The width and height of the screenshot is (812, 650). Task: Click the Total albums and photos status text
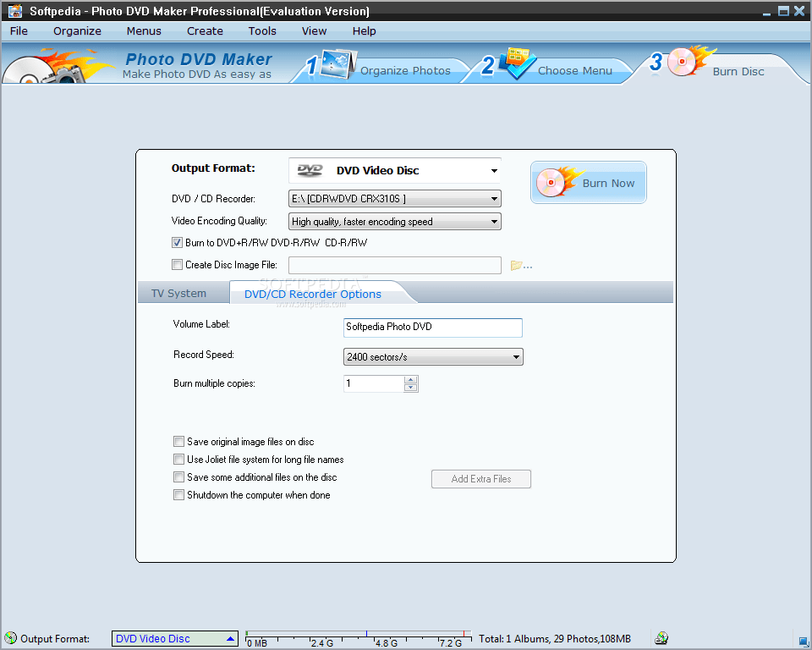pos(555,639)
